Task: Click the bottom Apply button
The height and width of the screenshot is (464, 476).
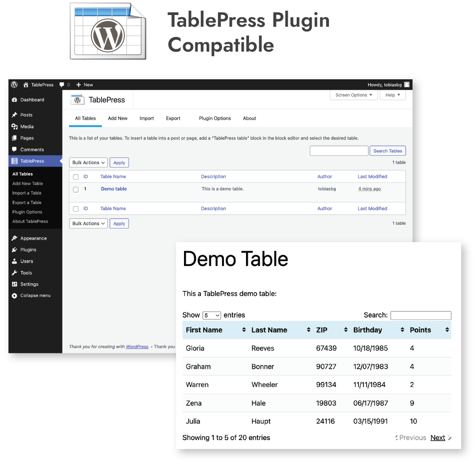Action: click(x=119, y=224)
